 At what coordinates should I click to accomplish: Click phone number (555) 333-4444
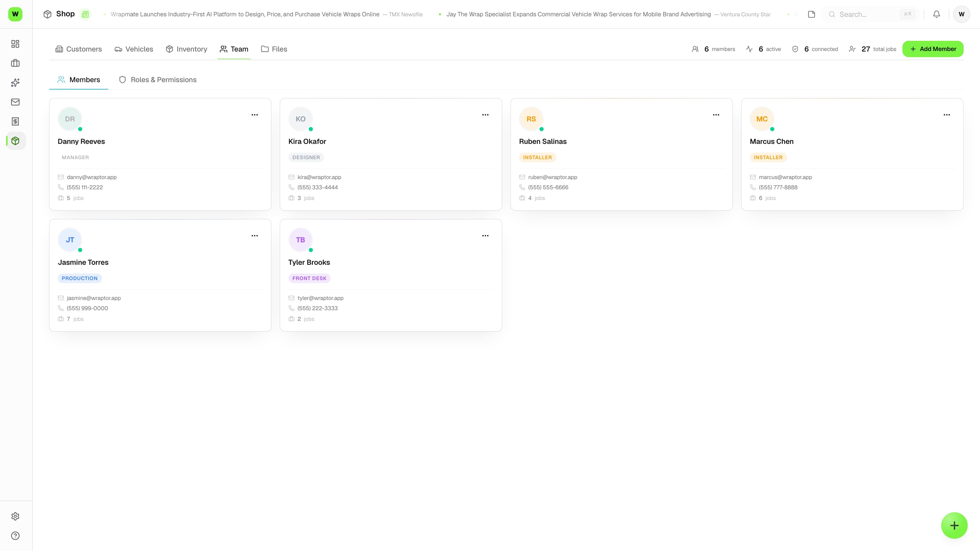[x=318, y=187]
